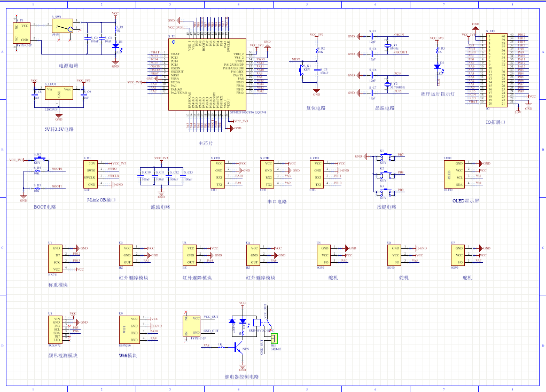The height and width of the screenshot is (392, 546).
Task: Select the HX711 weighing module U1
Action: click(x=56, y=258)
